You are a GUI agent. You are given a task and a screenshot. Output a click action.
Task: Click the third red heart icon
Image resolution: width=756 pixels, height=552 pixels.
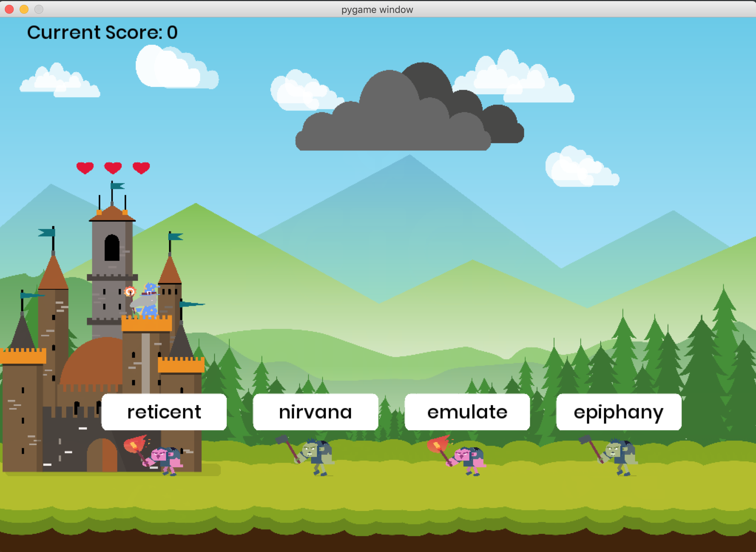141,168
